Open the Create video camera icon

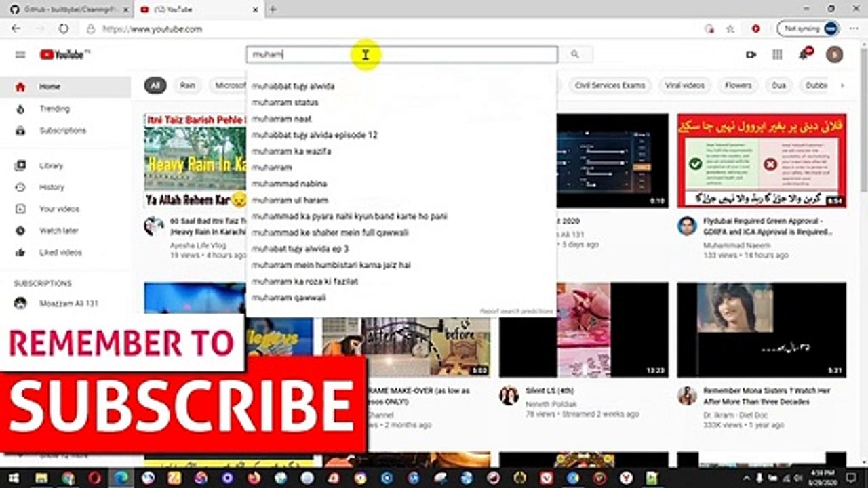point(751,55)
